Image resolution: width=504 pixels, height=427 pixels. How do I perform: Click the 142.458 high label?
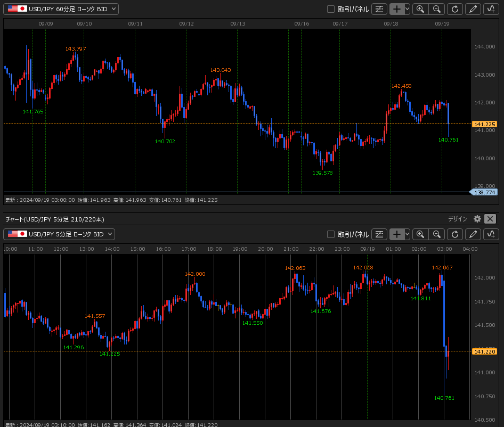[402, 86]
